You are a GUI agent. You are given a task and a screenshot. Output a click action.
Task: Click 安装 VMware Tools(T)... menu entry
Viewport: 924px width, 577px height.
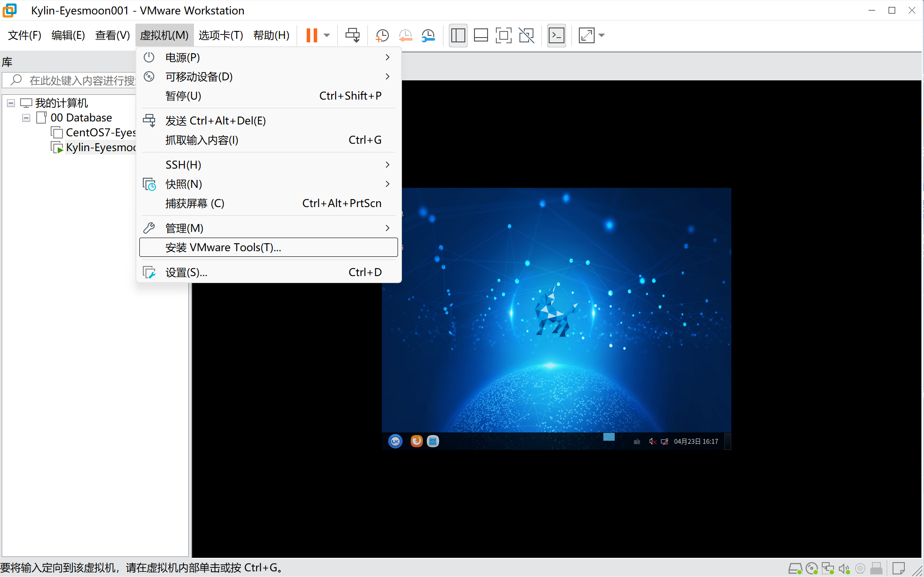pyautogui.click(x=269, y=247)
